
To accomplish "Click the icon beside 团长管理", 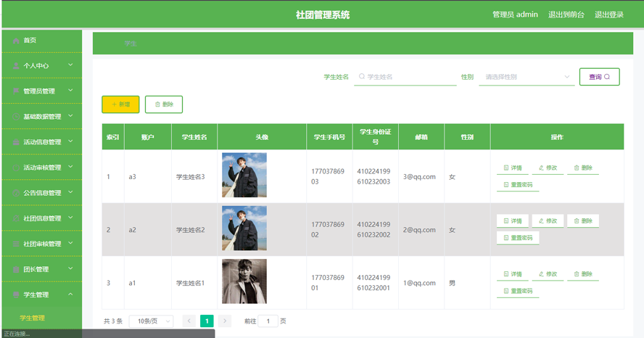I will [16, 269].
